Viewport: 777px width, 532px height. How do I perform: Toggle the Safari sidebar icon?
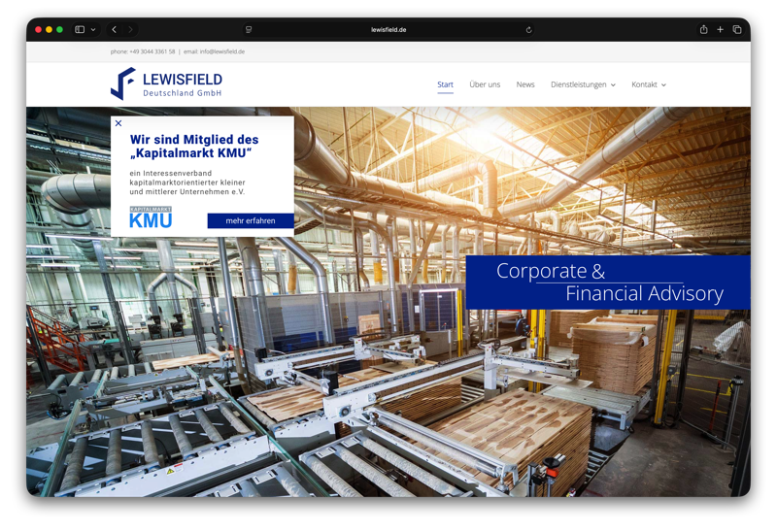coord(80,30)
